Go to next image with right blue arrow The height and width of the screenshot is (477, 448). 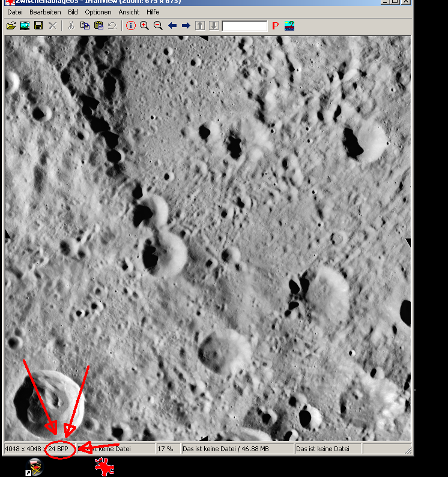pyautogui.click(x=186, y=26)
